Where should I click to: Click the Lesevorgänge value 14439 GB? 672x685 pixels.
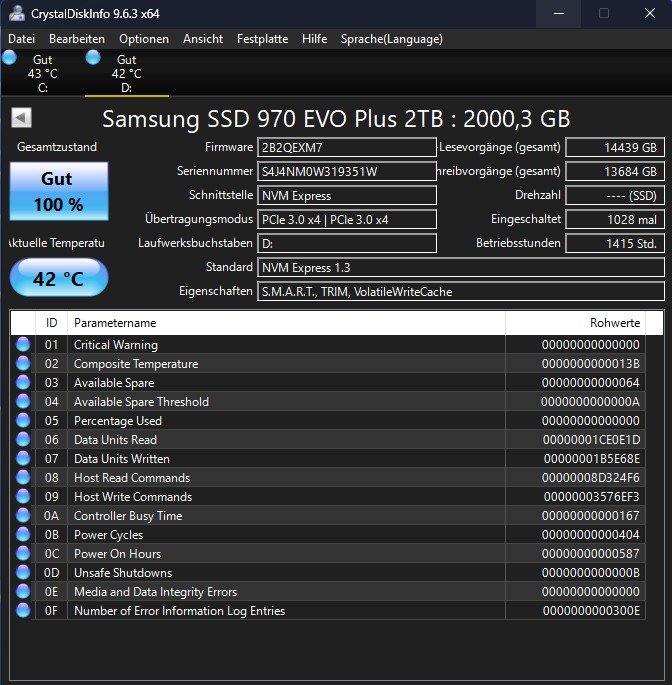tap(615, 147)
